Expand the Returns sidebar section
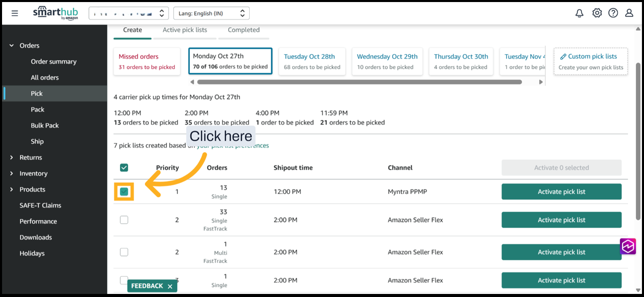 12,158
